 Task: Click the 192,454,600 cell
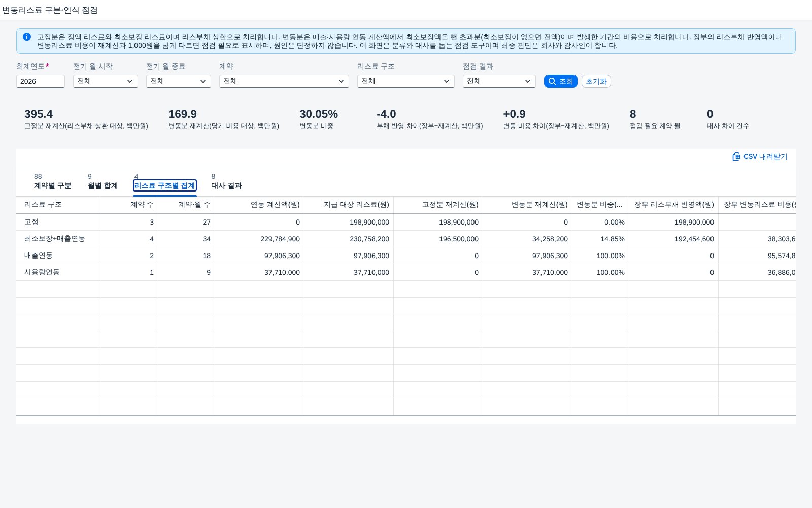tap(674, 239)
